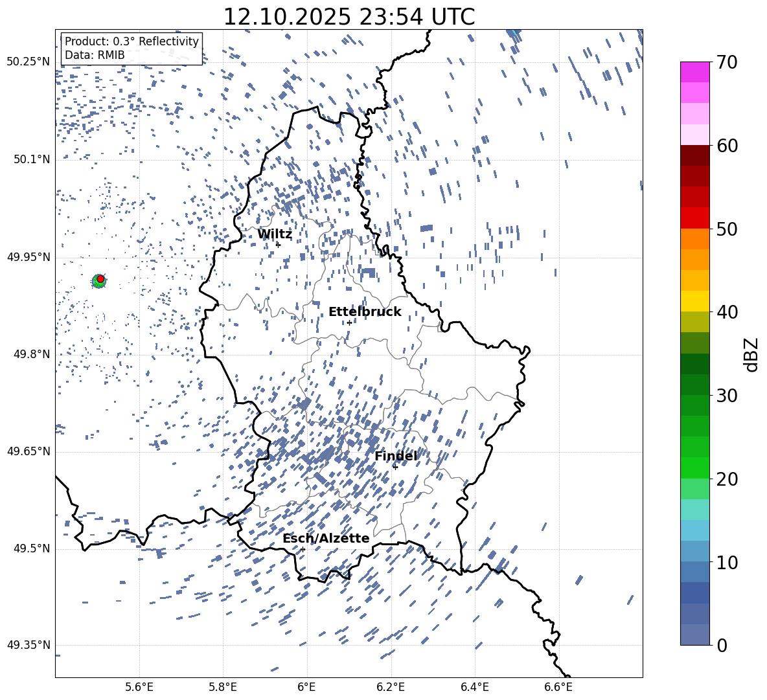Viewport: 767px width, 700px height.
Task: Pick the yellow 40 dBZ colorbar swatch
Action: [695, 301]
